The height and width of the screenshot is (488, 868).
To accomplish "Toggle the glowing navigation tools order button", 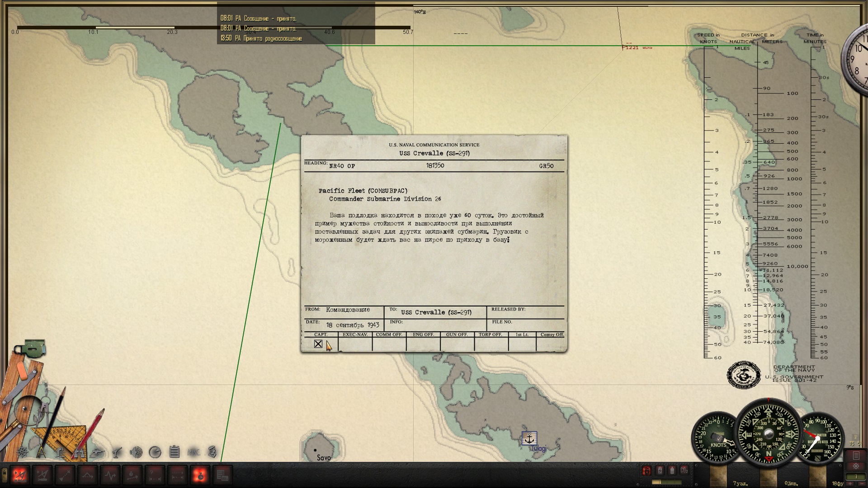I will pos(20,475).
